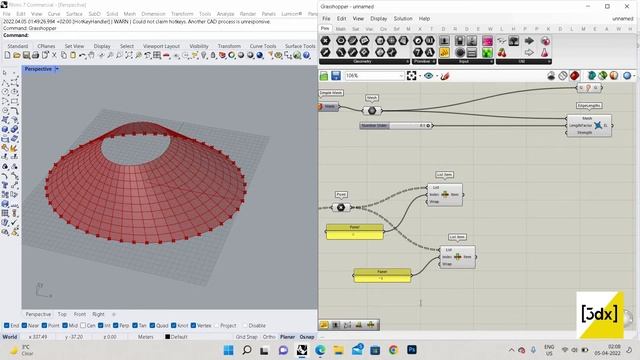Screen dimensions: 640x360
Task: Click the Undo arrow icon in Rhino toolbar
Action: tap(82, 55)
